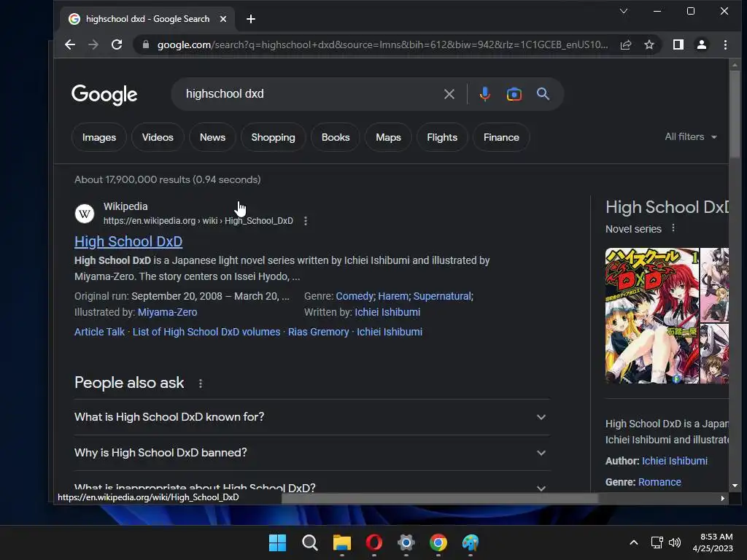Filter results by Maps

click(388, 138)
